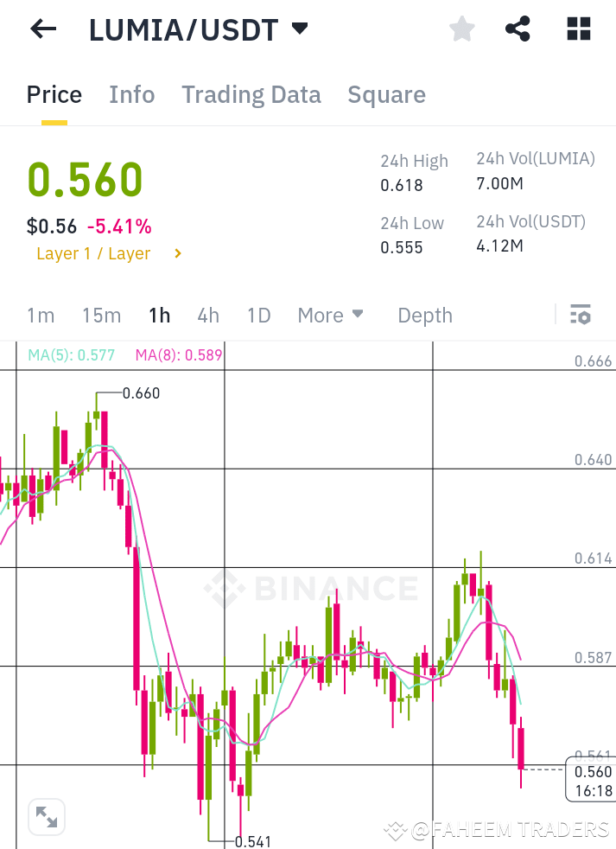This screenshot has width=616, height=849.
Task: Open the share options icon
Action: click(x=518, y=29)
